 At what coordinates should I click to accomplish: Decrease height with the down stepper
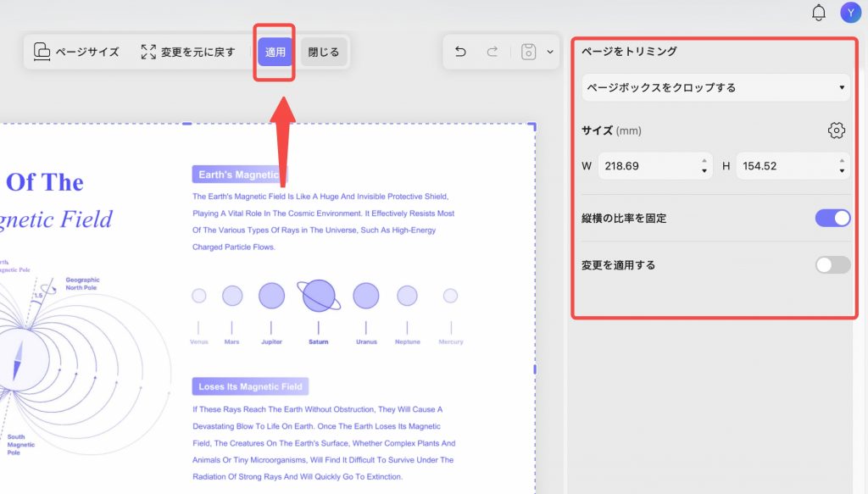pyautogui.click(x=842, y=171)
